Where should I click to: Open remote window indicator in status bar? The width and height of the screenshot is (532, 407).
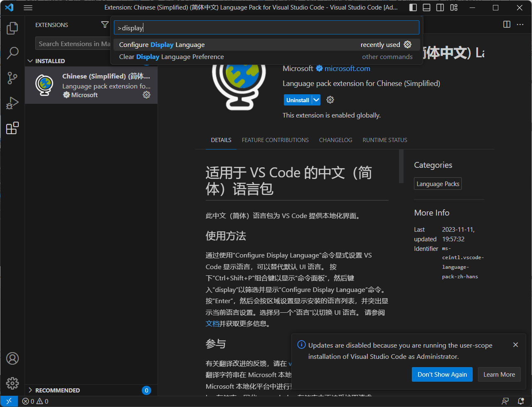[9, 401]
